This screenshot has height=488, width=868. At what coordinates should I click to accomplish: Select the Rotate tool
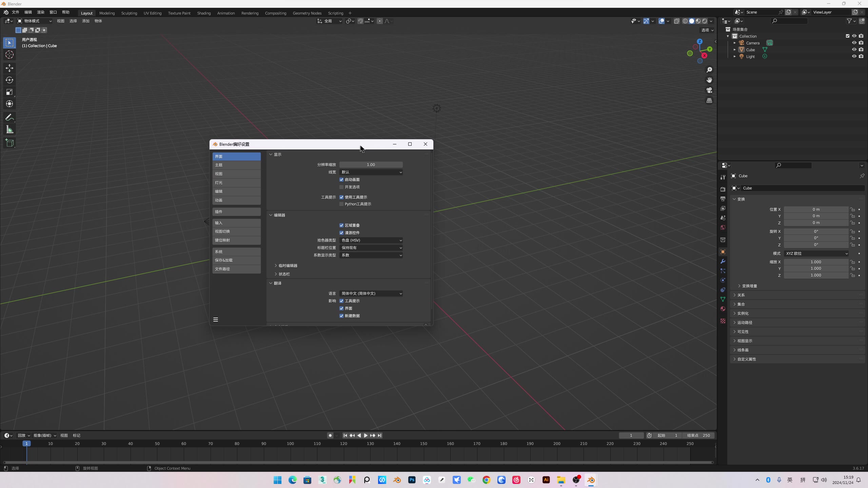[x=9, y=80]
